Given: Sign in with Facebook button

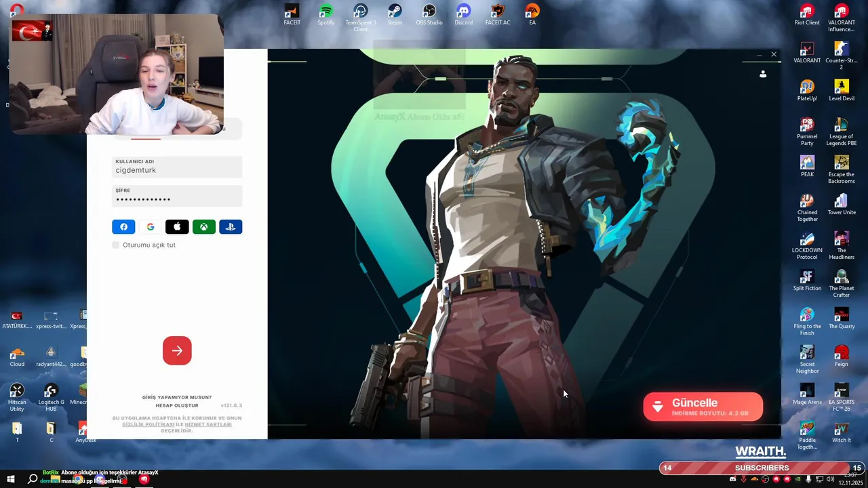Looking at the screenshot, I should [x=123, y=227].
